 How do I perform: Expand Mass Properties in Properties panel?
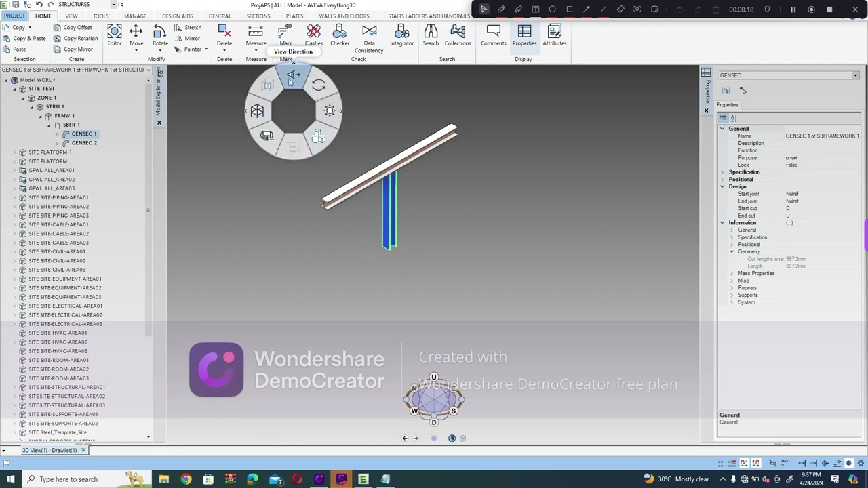(x=732, y=274)
